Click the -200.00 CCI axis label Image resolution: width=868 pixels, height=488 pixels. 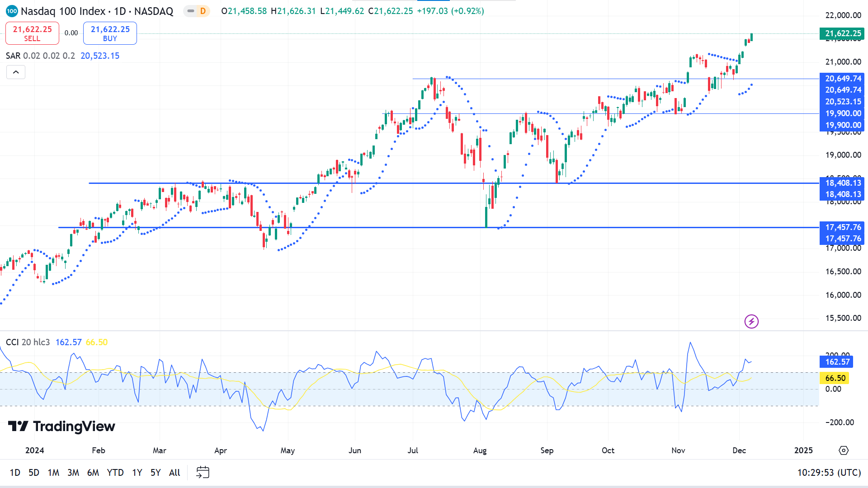(840, 422)
